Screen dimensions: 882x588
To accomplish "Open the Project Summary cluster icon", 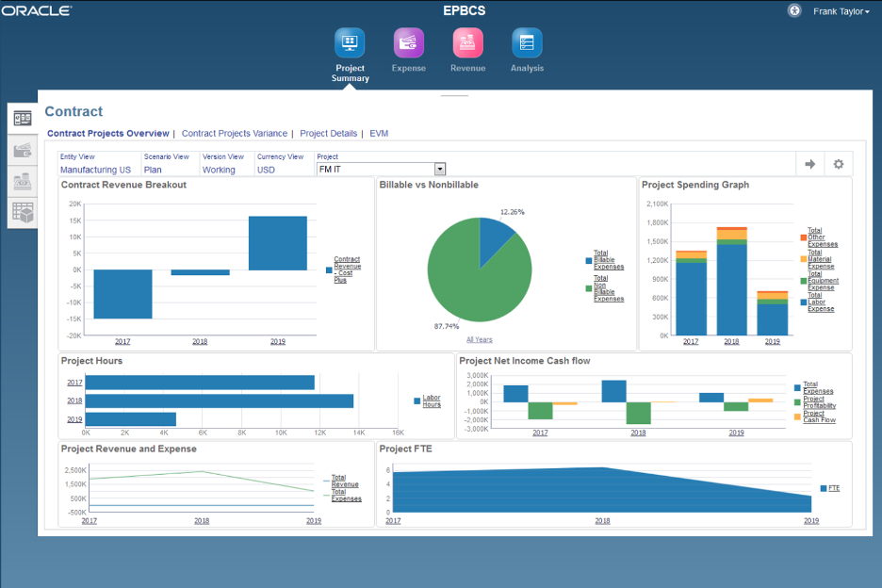I will pyautogui.click(x=350, y=42).
